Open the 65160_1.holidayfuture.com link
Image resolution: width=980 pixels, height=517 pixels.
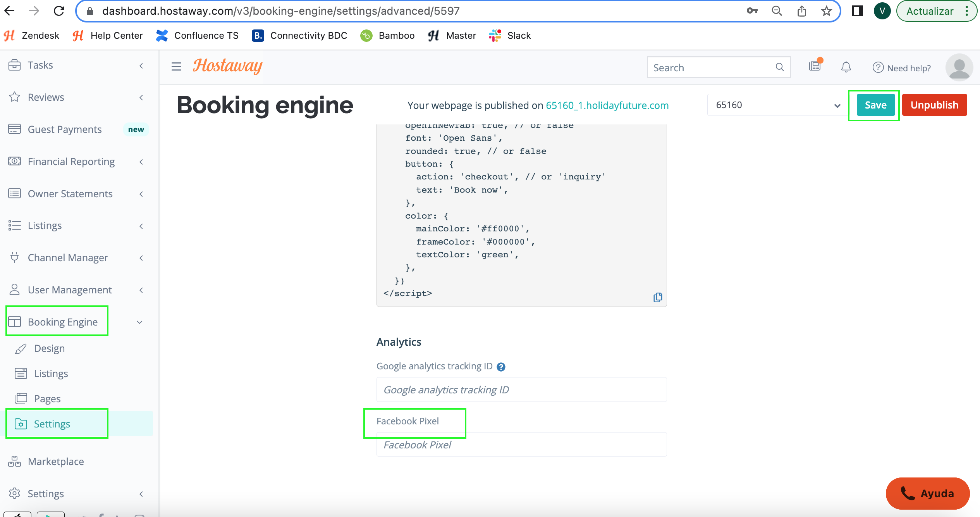[607, 105]
